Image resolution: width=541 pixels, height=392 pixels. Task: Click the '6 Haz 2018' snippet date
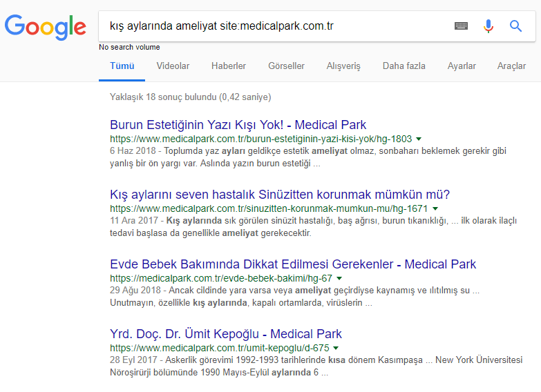click(133, 151)
